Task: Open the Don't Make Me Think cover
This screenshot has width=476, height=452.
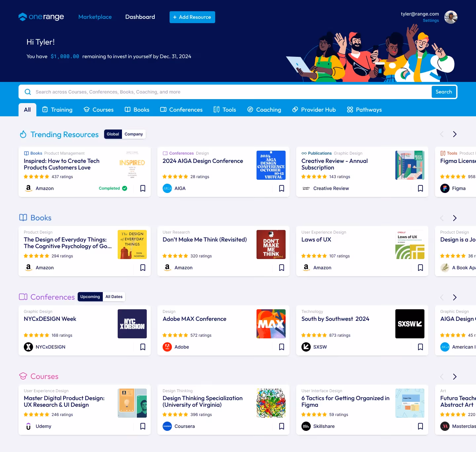Action: pyautogui.click(x=271, y=245)
